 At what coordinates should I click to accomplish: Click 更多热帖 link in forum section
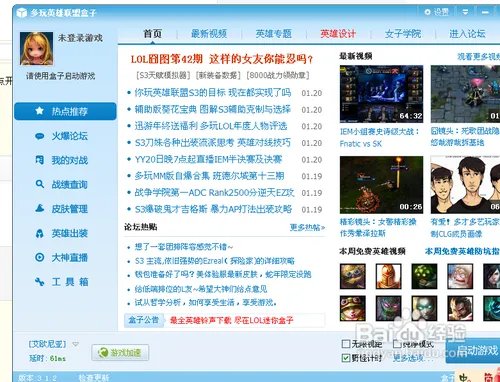coord(307,227)
